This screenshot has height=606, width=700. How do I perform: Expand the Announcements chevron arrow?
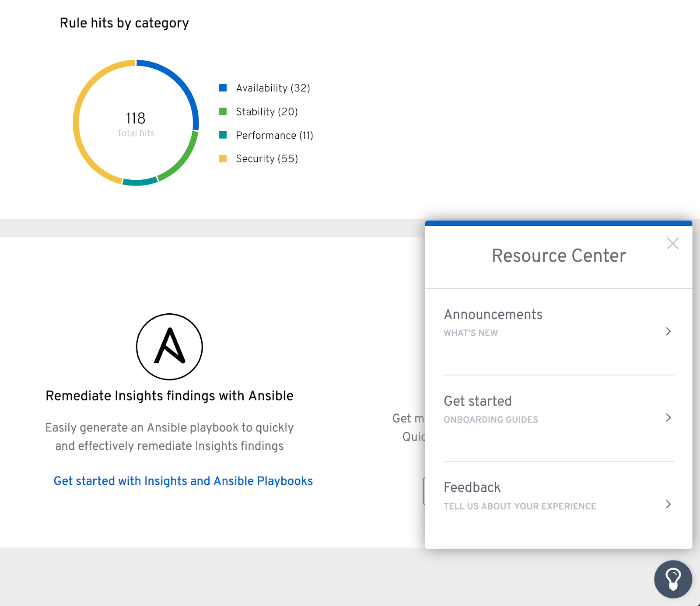pos(668,331)
